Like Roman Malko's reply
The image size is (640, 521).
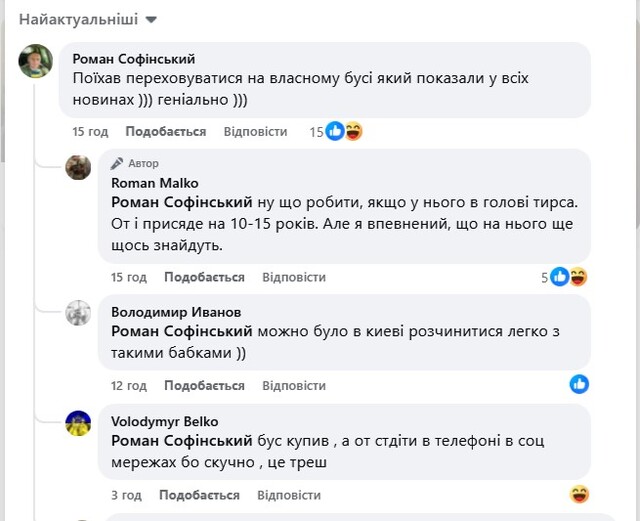click(x=204, y=277)
